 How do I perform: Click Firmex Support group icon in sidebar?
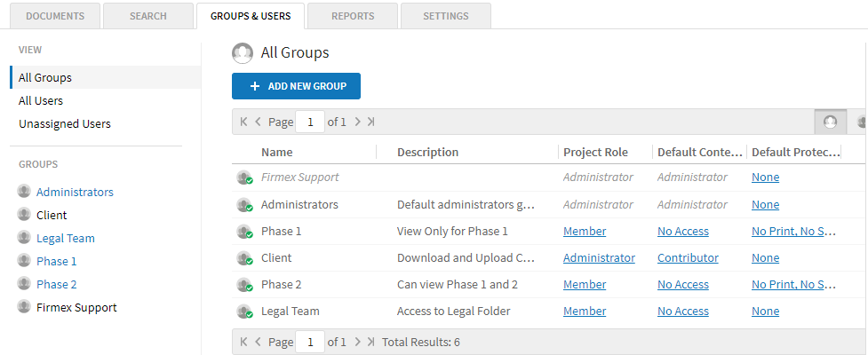[x=24, y=307]
